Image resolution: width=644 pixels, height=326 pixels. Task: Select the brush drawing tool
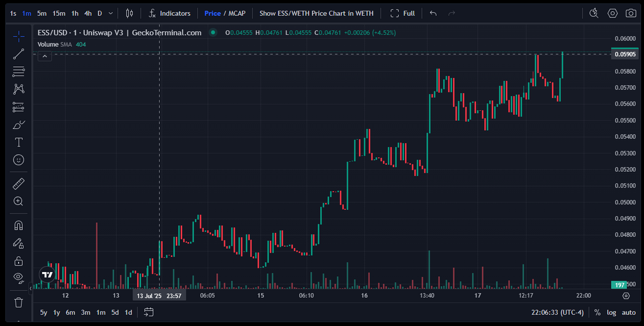point(19,124)
